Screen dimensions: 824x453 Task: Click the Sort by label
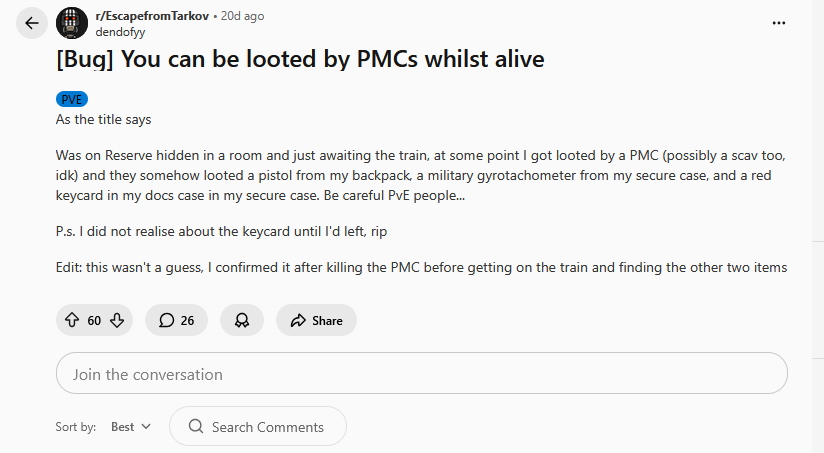click(76, 427)
